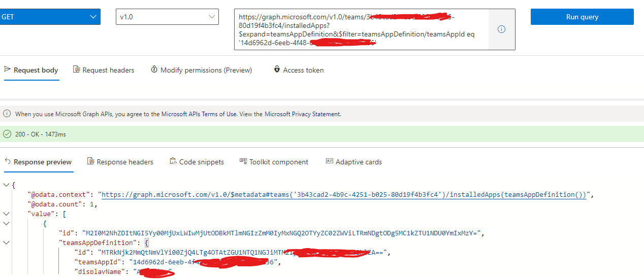This screenshot has height=279, width=644.
Task: Open the v1.0 API version dropdown
Action: point(167,17)
